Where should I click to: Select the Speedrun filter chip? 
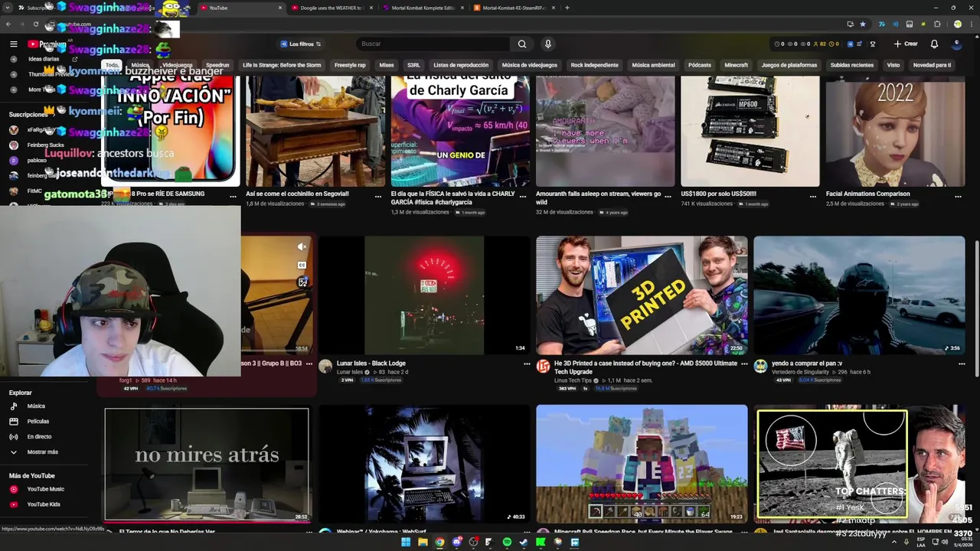pyautogui.click(x=217, y=65)
